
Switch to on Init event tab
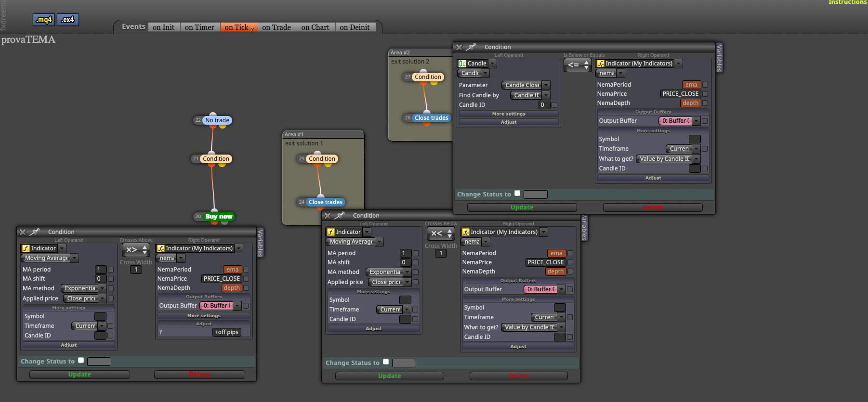[x=163, y=27]
